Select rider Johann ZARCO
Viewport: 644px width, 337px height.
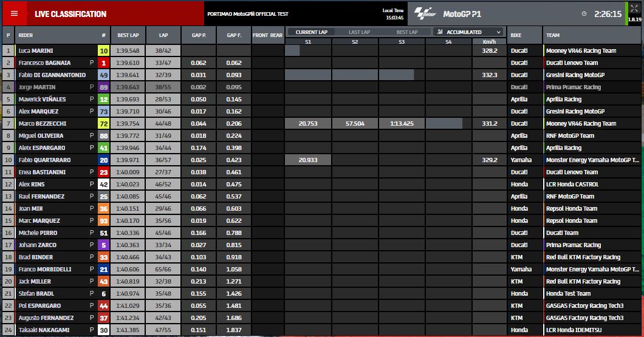click(38, 245)
